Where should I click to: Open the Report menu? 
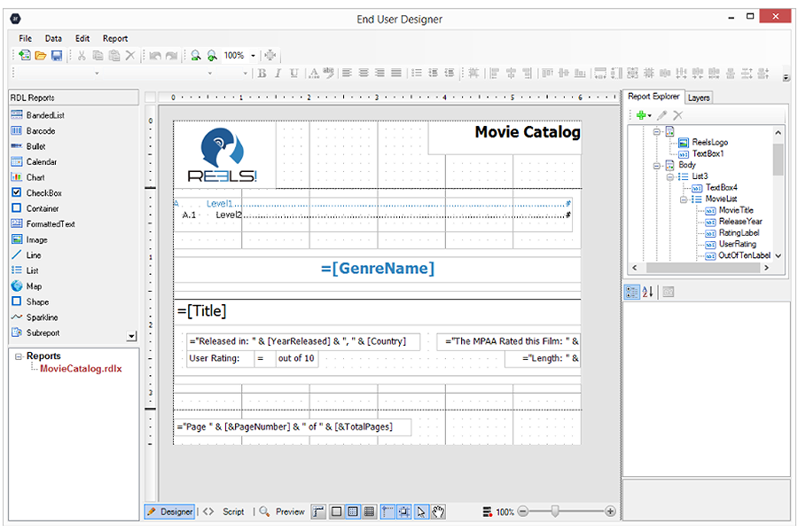tap(115, 39)
